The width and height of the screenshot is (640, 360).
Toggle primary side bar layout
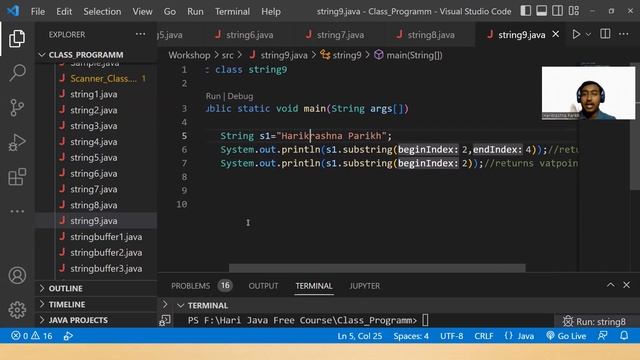(526, 11)
